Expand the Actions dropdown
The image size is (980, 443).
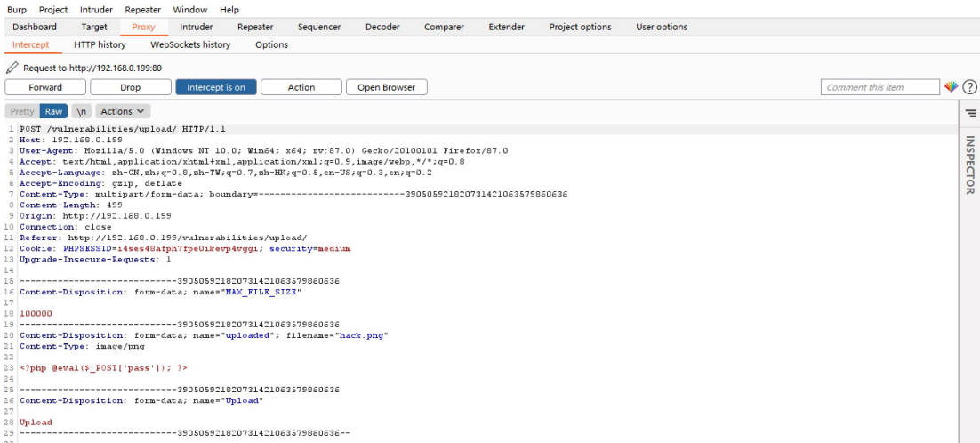tap(122, 111)
